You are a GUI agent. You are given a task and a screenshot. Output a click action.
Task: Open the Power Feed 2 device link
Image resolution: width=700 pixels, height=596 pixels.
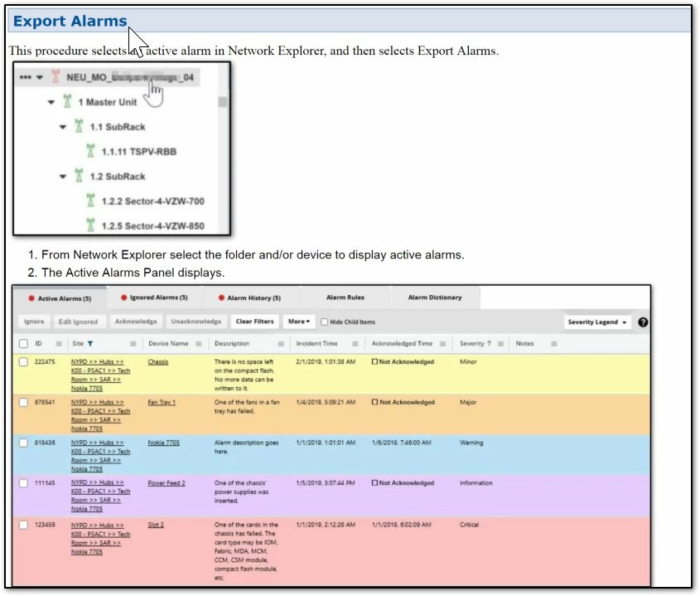click(167, 483)
